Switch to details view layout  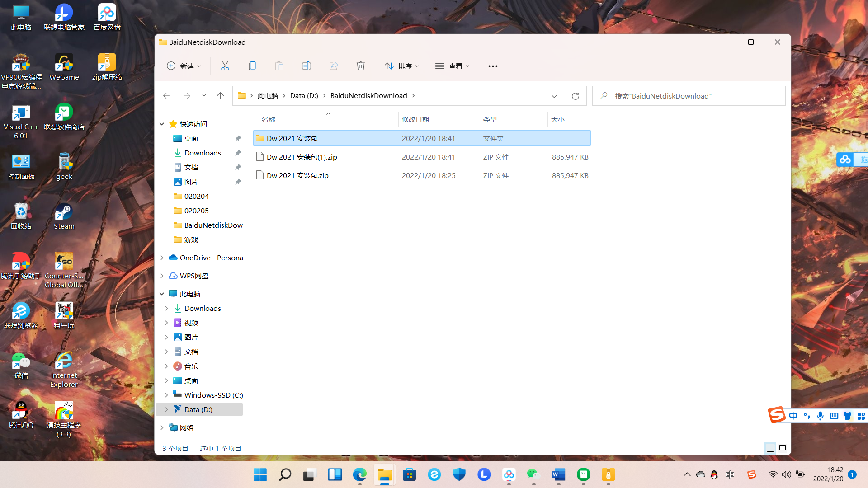pos(770,448)
